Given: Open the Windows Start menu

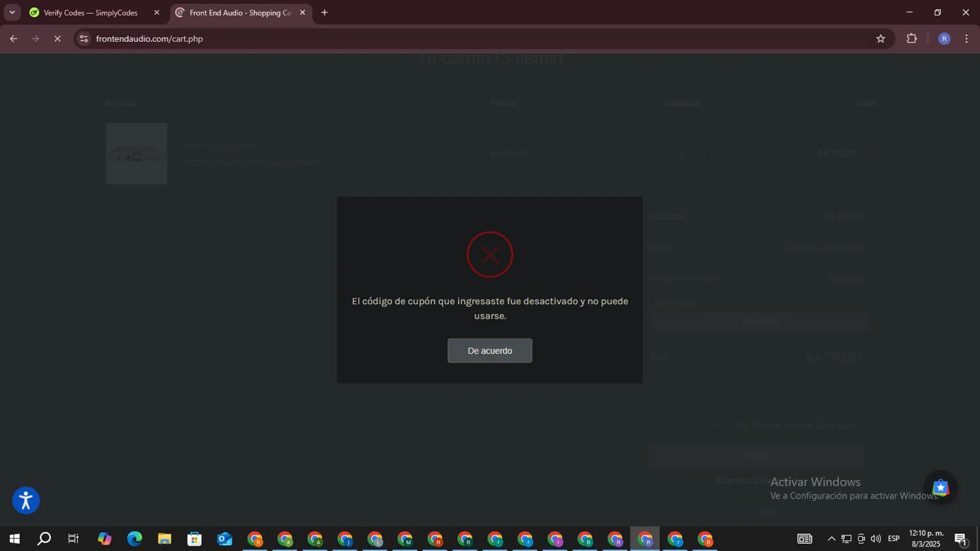Looking at the screenshot, I should pyautogui.click(x=14, y=539).
